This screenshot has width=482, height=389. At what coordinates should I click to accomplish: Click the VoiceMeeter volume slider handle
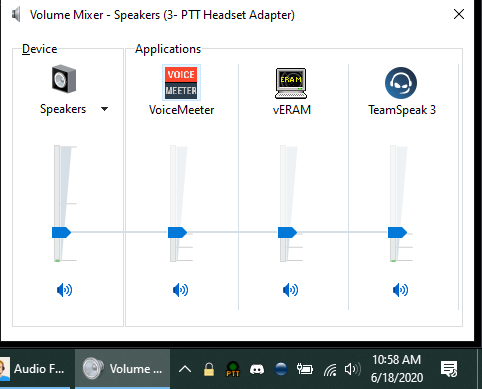pyautogui.click(x=177, y=232)
